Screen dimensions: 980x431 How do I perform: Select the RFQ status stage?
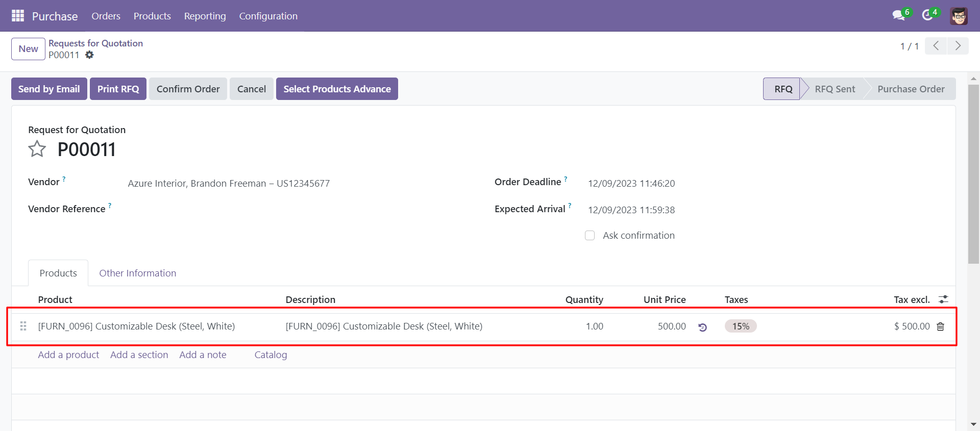click(x=782, y=89)
